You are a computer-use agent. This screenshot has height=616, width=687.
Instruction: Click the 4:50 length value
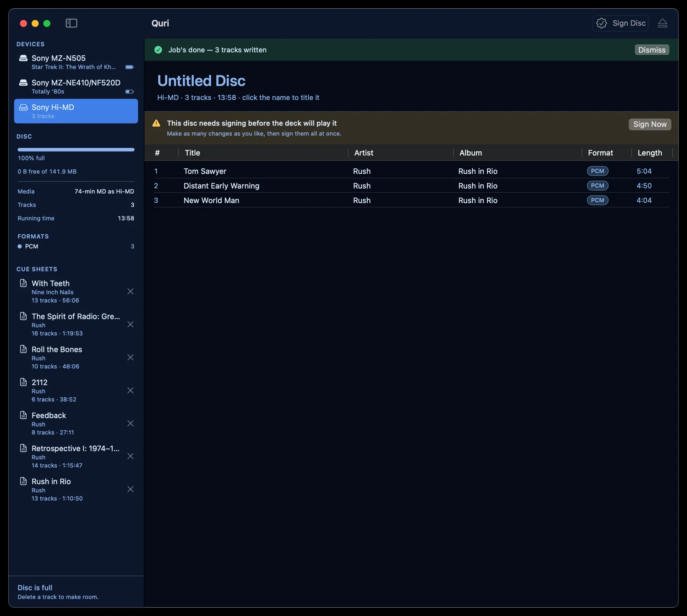pyautogui.click(x=644, y=186)
